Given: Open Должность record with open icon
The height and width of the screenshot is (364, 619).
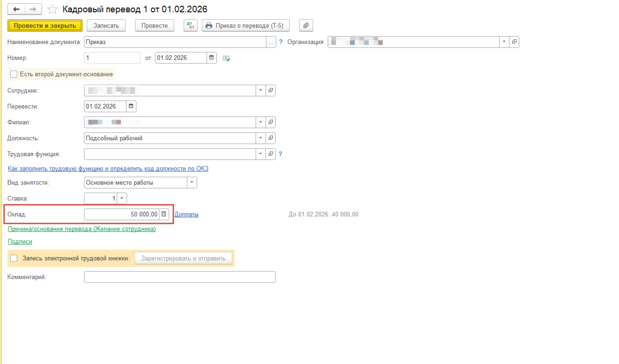Looking at the screenshot, I should [x=271, y=138].
